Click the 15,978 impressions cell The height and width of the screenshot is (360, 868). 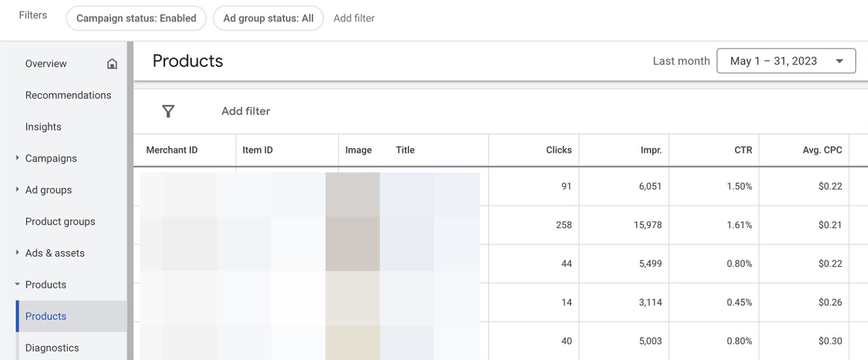(624, 225)
